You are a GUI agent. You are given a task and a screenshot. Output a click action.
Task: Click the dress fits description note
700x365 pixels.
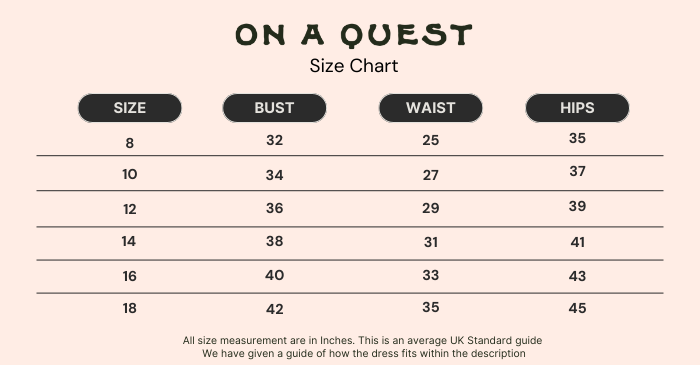363,353
